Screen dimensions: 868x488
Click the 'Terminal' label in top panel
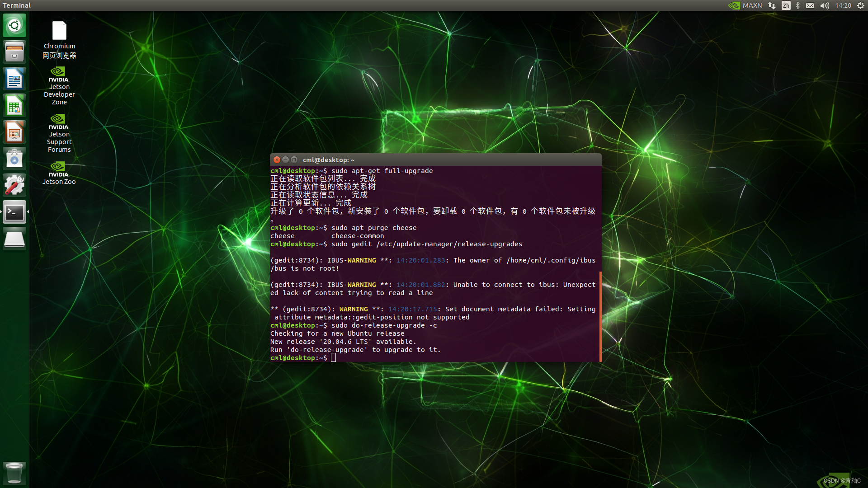point(17,5)
